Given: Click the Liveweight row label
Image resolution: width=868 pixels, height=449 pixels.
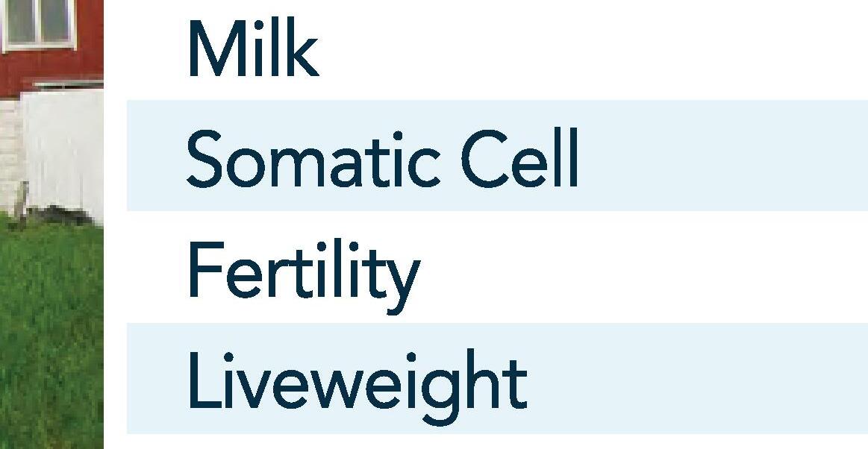Looking at the screenshot, I should (356, 382).
